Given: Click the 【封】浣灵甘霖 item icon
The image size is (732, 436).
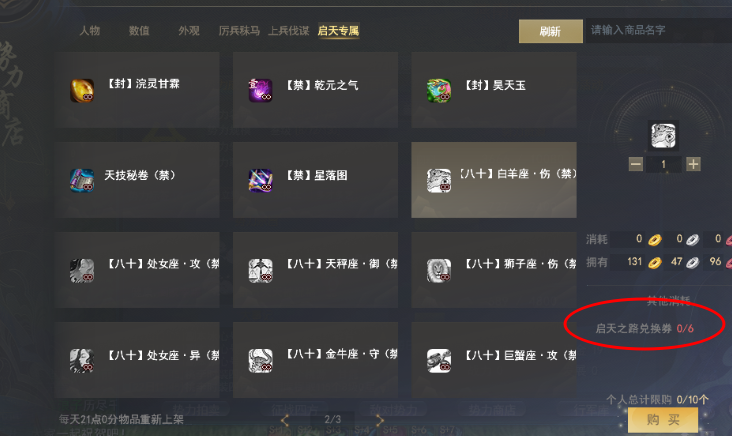Looking at the screenshot, I should point(82,90).
